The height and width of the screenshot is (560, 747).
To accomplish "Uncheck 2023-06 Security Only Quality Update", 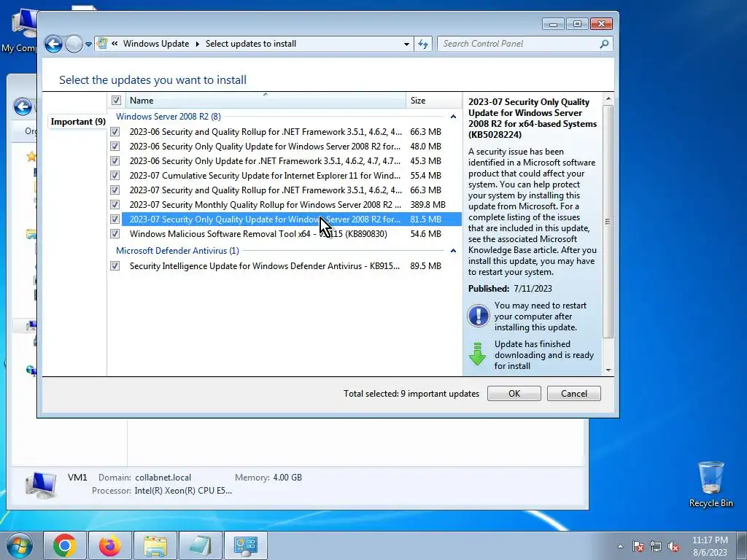I will (115, 146).
